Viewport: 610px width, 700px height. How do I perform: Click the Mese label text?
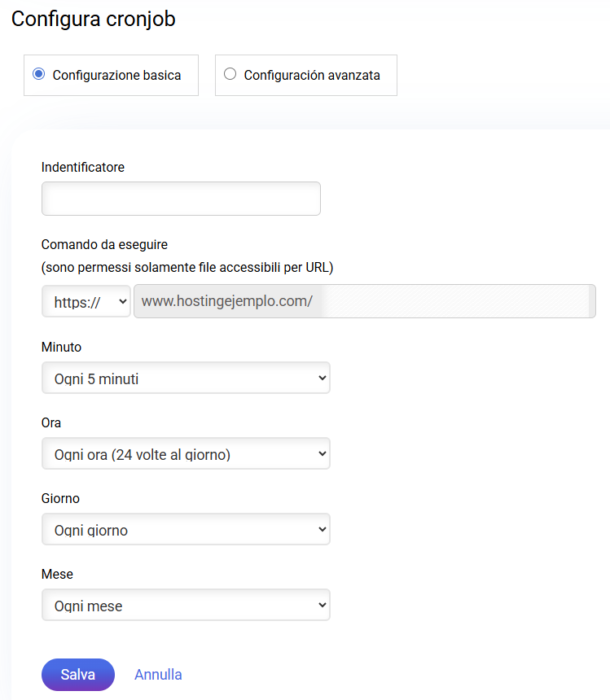pyautogui.click(x=57, y=574)
